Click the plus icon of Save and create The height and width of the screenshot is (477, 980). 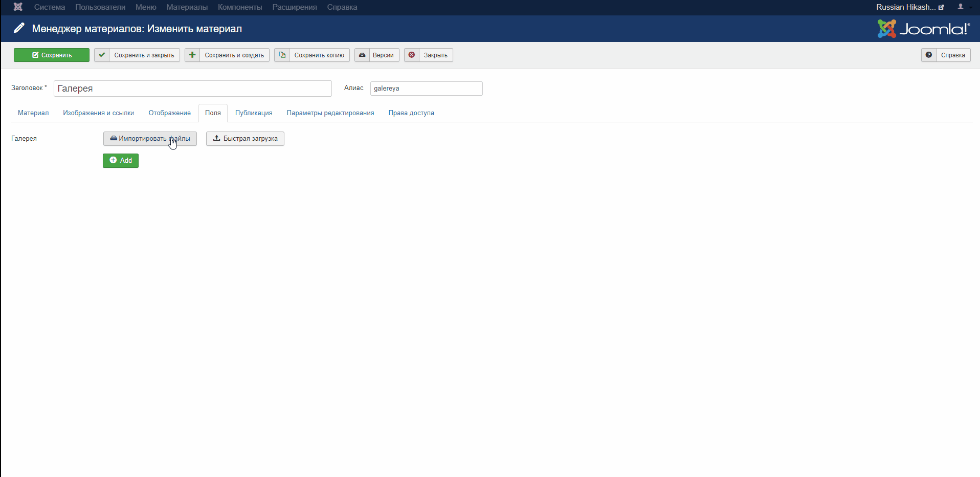point(192,55)
